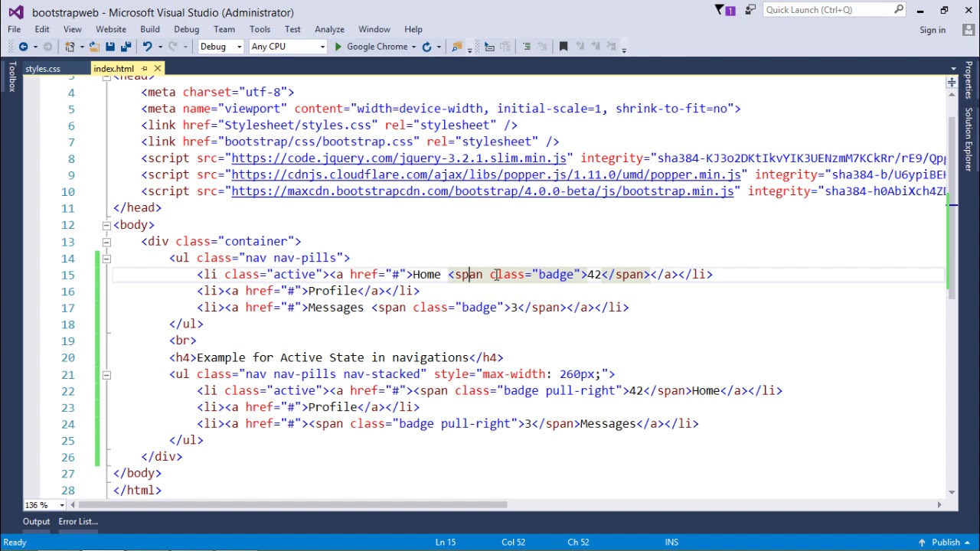Click the pin icon on index.html tab
This screenshot has height=551, width=980.
144,69
